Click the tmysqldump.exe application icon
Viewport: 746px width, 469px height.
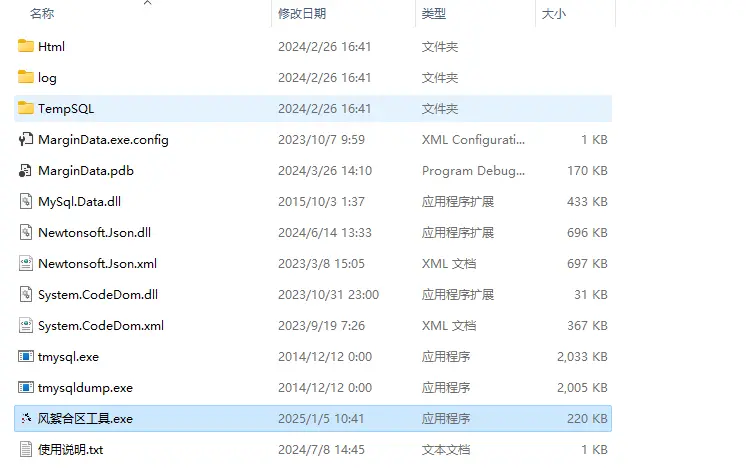pyautogui.click(x=26, y=387)
